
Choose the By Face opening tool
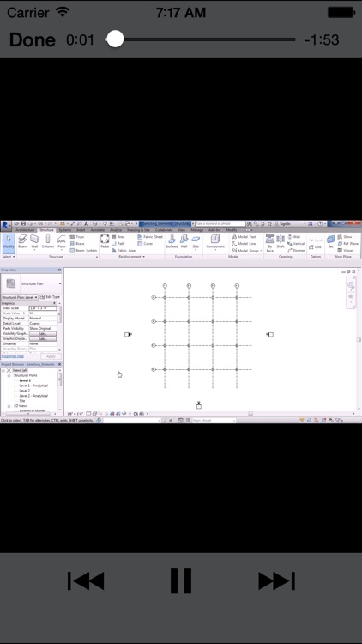[269, 243]
